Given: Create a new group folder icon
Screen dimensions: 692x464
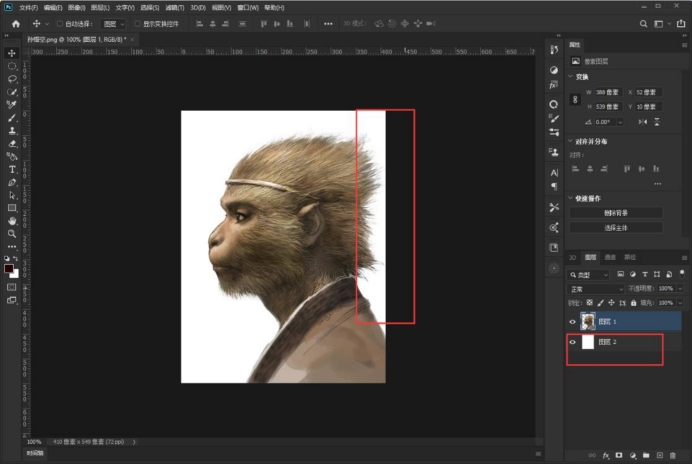Looking at the screenshot, I should point(646,455).
